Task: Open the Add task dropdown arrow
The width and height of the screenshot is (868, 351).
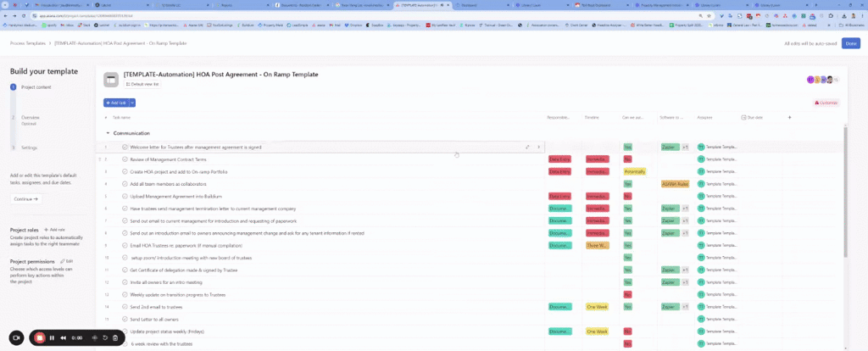Action: [132, 103]
